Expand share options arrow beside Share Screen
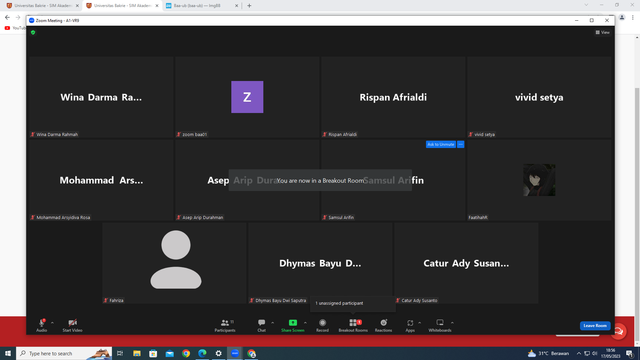640x360 pixels. [305, 323]
